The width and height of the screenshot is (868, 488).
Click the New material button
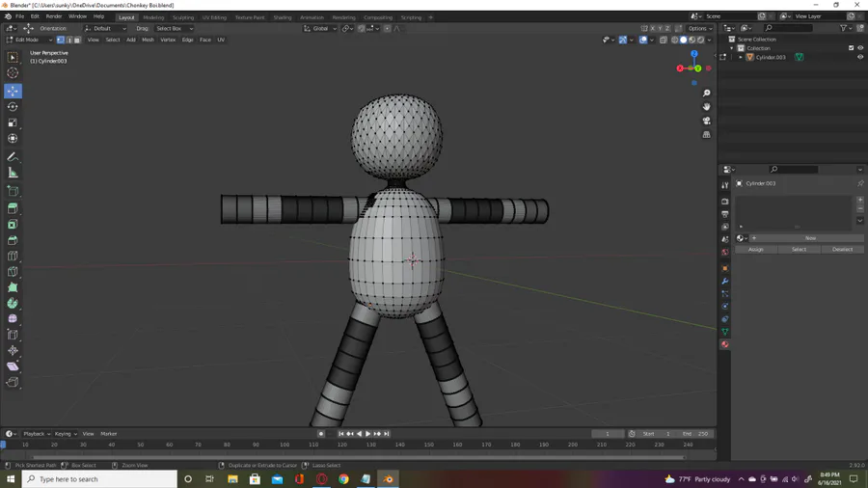[810, 238]
